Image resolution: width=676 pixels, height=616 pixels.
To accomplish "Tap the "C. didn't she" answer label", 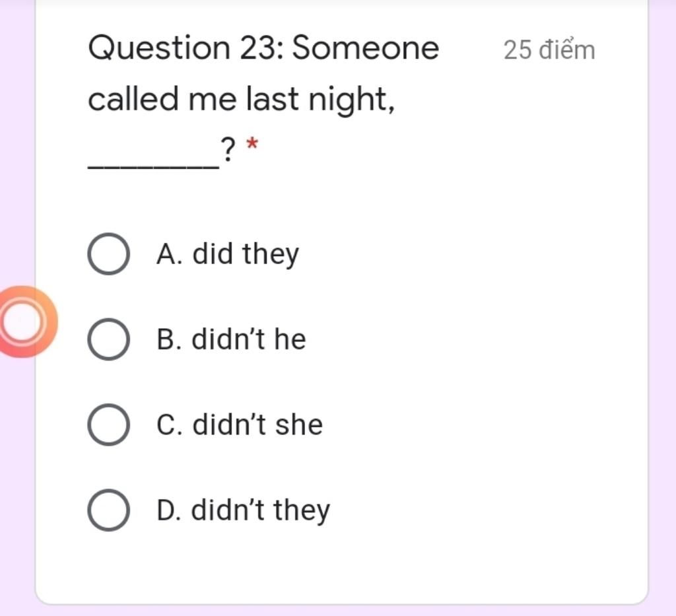I will pyautogui.click(x=240, y=425).
